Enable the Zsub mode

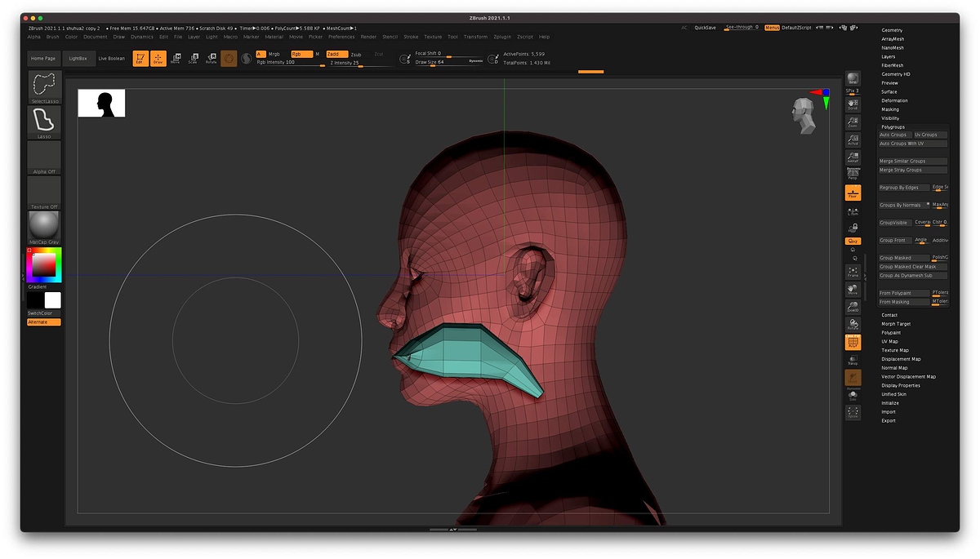(356, 54)
